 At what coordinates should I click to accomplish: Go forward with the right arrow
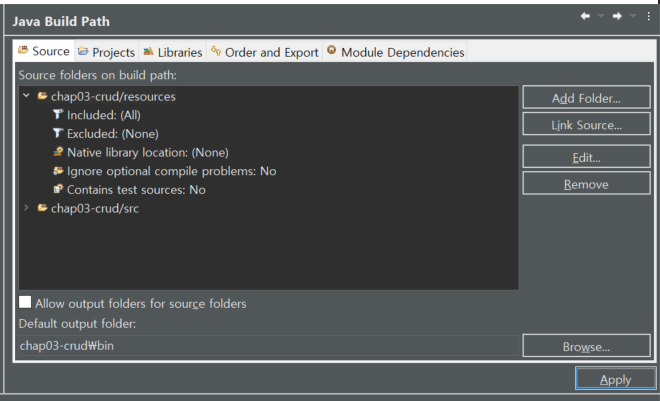(x=617, y=16)
